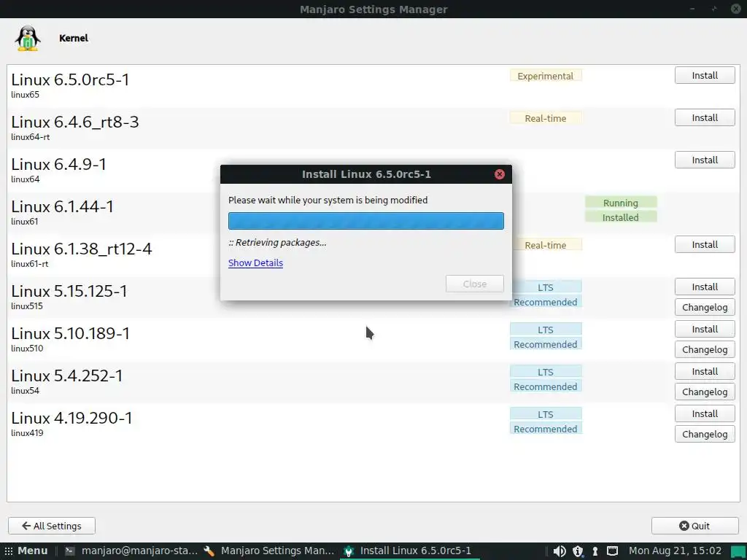Viewport: 747px width, 560px height.
Task: Show Details link in install dialog
Action: click(x=255, y=262)
